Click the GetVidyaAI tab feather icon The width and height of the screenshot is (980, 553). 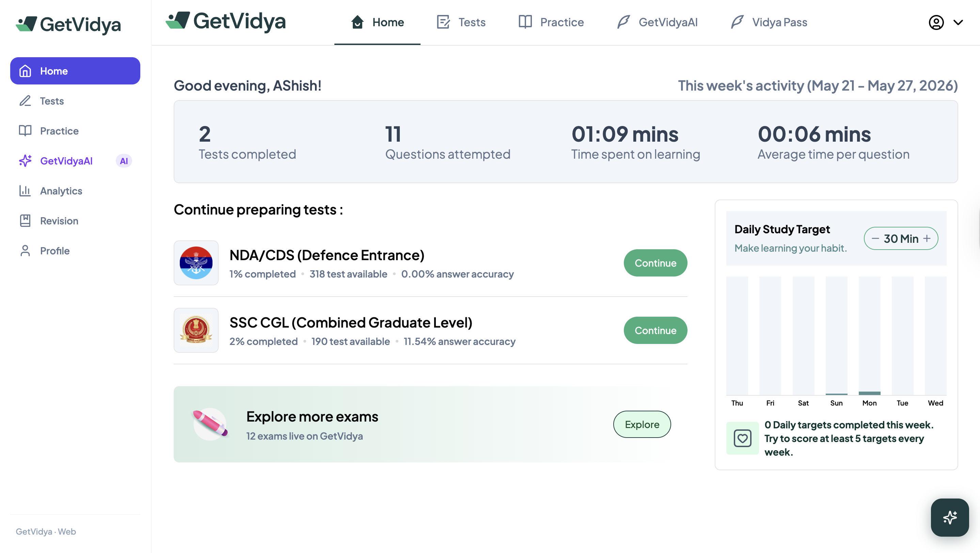623,22
